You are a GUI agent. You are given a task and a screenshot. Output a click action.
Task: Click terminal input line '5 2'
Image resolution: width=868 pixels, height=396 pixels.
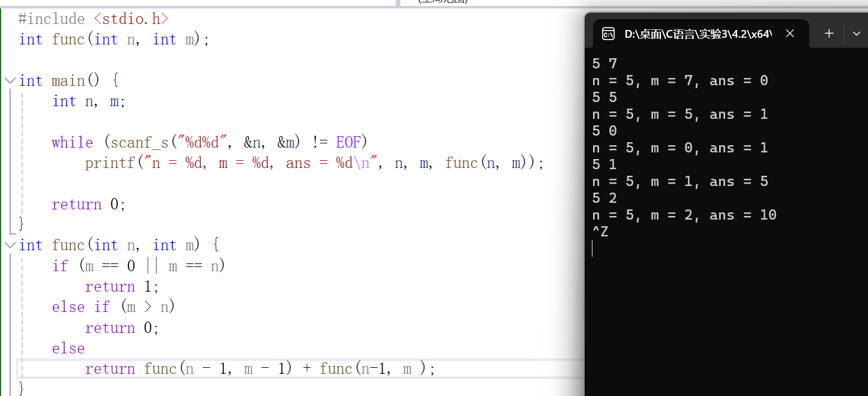[604, 198]
